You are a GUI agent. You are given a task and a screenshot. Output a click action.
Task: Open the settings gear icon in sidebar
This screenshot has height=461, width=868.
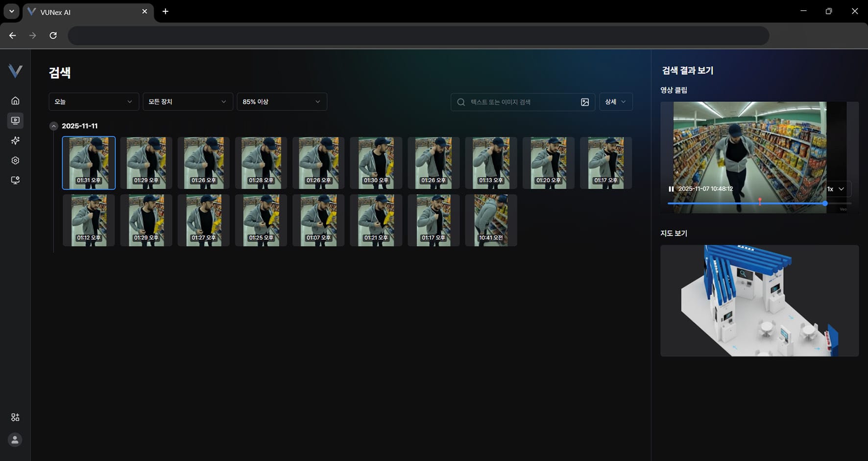[x=15, y=161]
